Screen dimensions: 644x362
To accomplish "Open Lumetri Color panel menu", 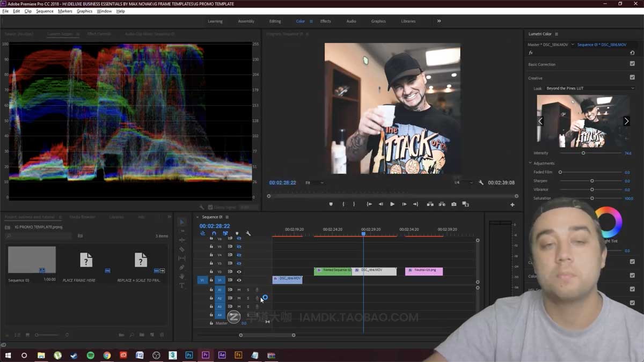I will pos(557,34).
